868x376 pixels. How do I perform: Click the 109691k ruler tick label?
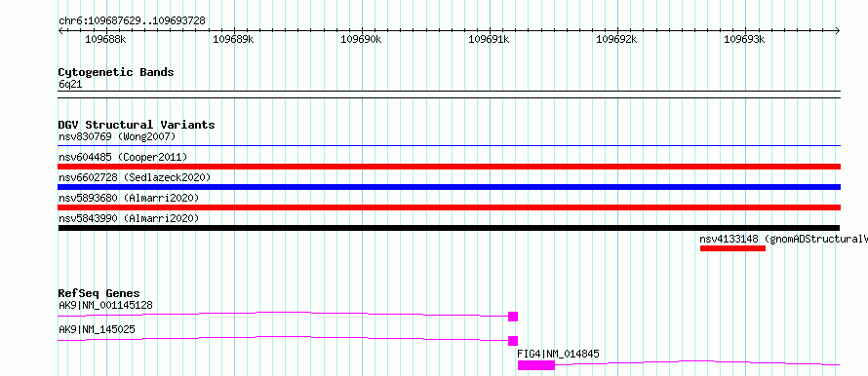[x=489, y=39]
